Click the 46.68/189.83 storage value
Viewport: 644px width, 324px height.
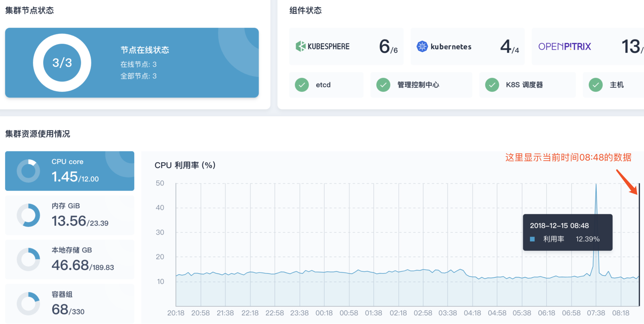coord(83,265)
